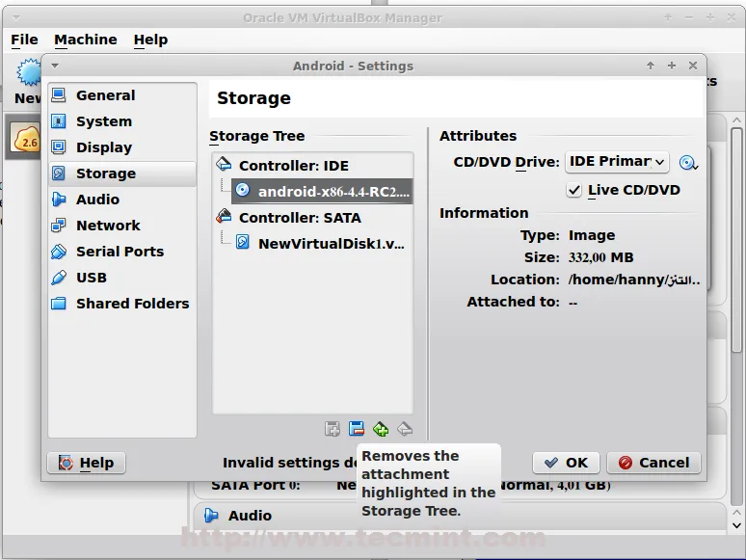This screenshot has height=560, width=746.
Task: Click the remove attachment icon
Action: [357, 429]
